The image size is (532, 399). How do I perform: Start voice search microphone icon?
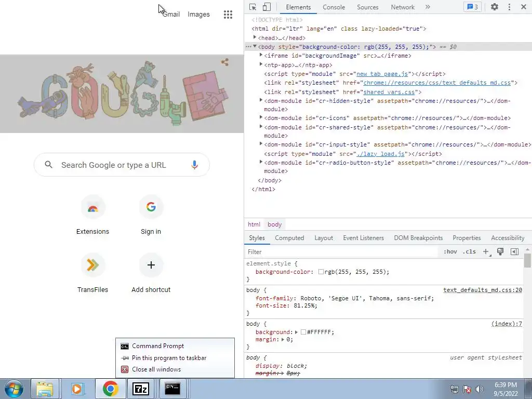[194, 165]
